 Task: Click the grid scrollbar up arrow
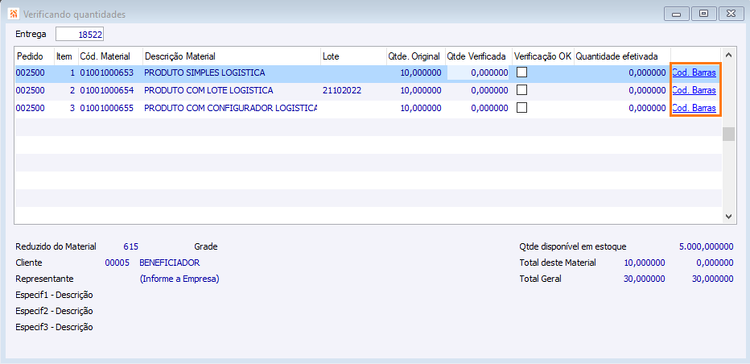[728, 55]
